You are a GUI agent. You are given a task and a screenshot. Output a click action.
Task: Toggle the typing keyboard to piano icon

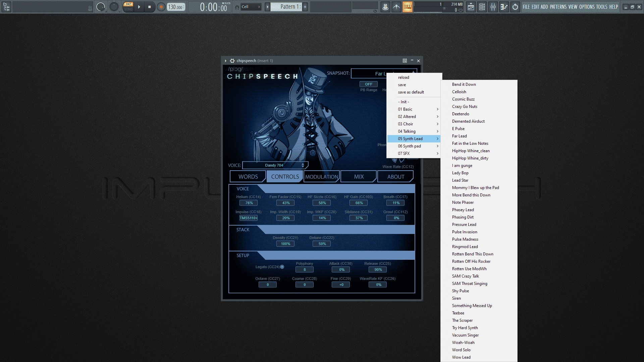(408, 7)
